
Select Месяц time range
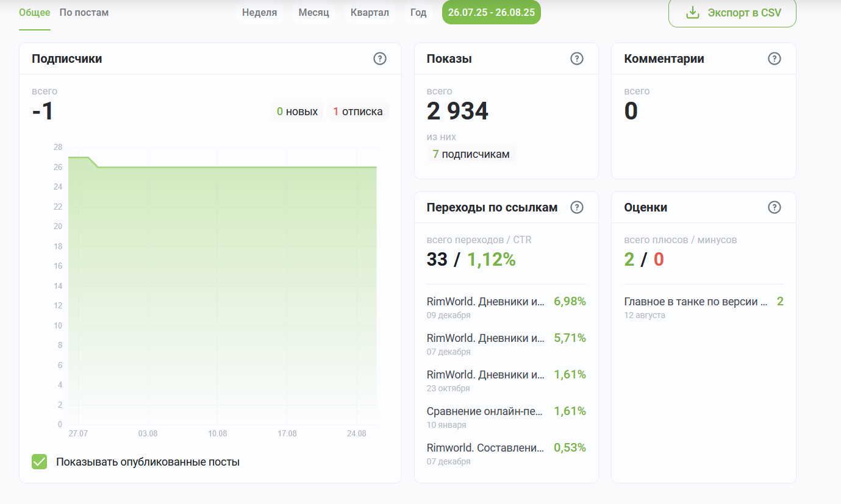click(313, 13)
